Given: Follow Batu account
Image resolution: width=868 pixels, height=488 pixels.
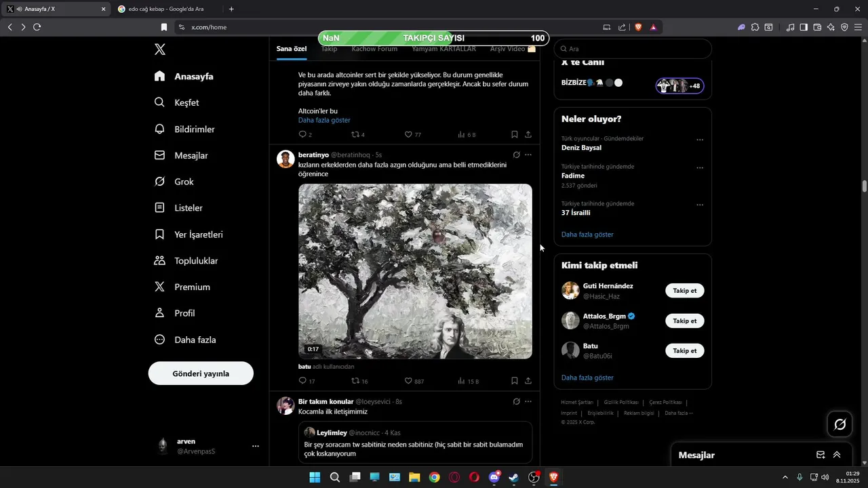Looking at the screenshot, I should pyautogui.click(x=684, y=350).
